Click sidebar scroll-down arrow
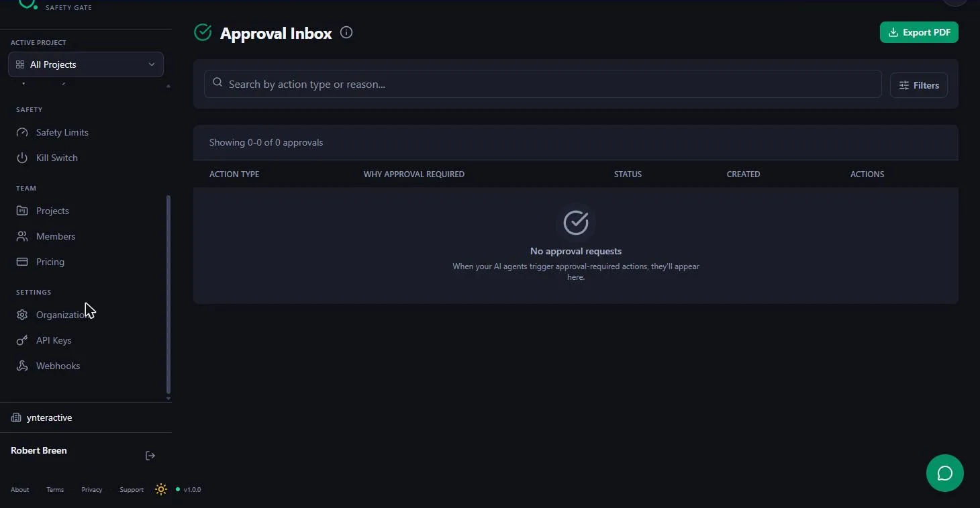This screenshot has width=980, height=508. pos(168,399)
